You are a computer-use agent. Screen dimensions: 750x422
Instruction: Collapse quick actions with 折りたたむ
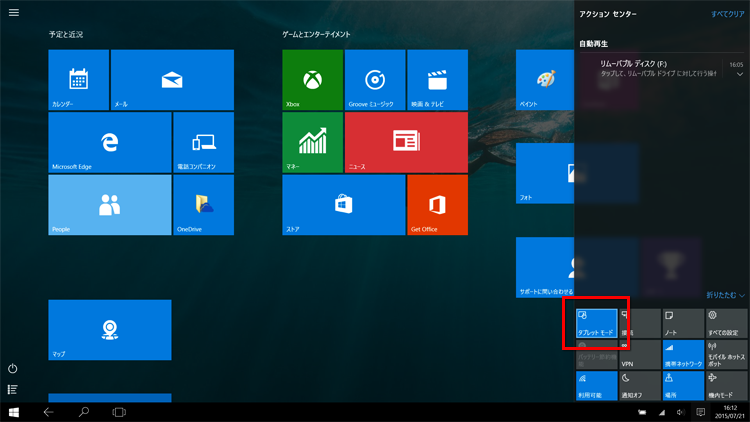(725, 295)
